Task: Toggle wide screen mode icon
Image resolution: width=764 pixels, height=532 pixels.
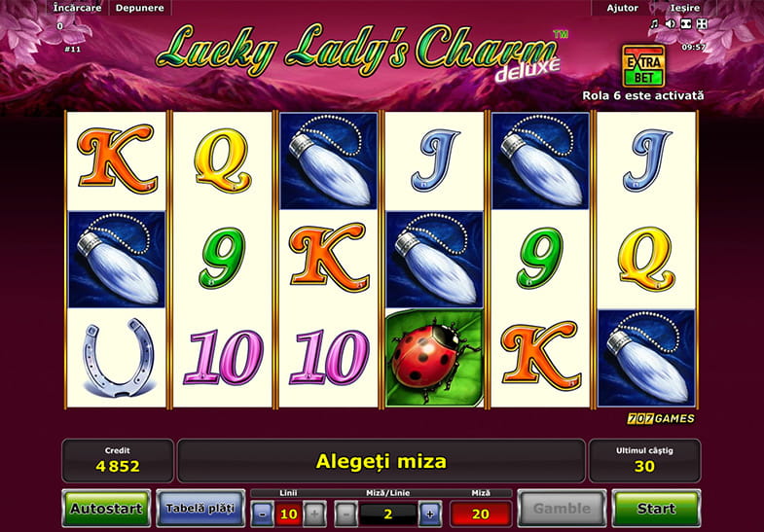Action: coord(686,24)
